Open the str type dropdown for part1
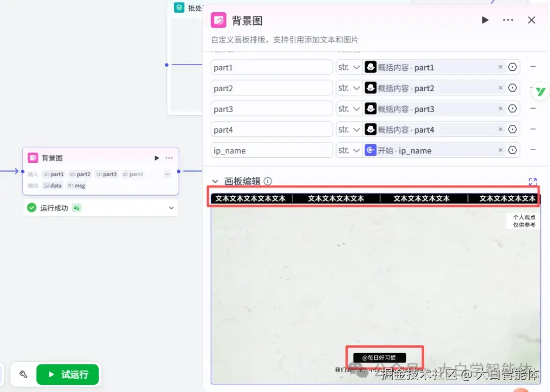550x392 pixels. coord(349,67)
